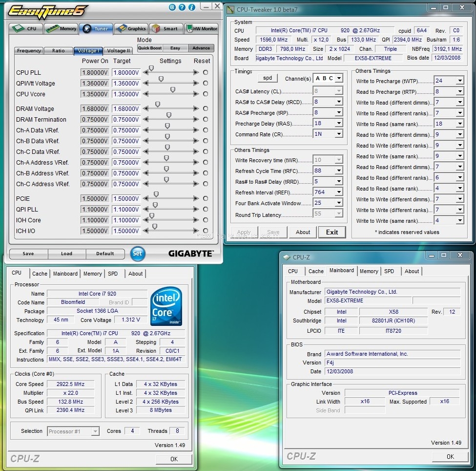
Task: Increase CPU PLL voltage with right arrow
Action: point(196,73)
